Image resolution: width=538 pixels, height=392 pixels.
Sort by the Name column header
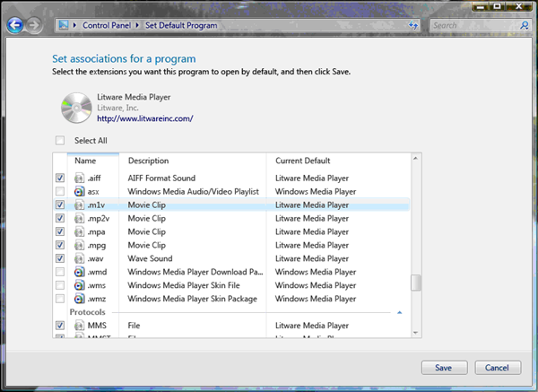[x=86, y=161]
